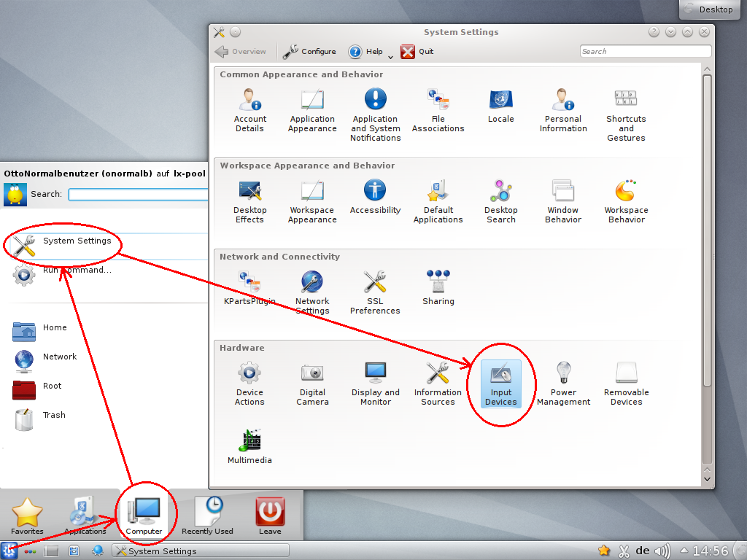Switch to Recently Used tab
747x560 pixels.
[x=207, y=516]
